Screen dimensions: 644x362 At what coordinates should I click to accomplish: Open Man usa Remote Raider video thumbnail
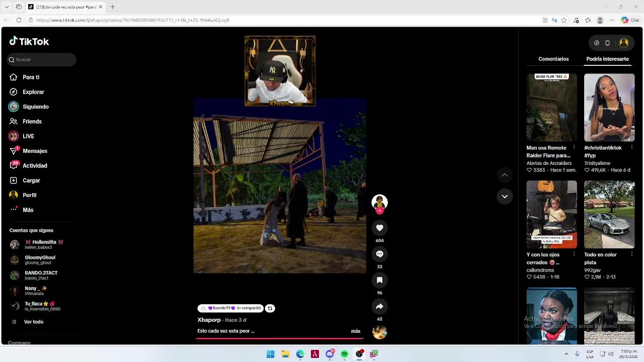[x=551, y=108]
